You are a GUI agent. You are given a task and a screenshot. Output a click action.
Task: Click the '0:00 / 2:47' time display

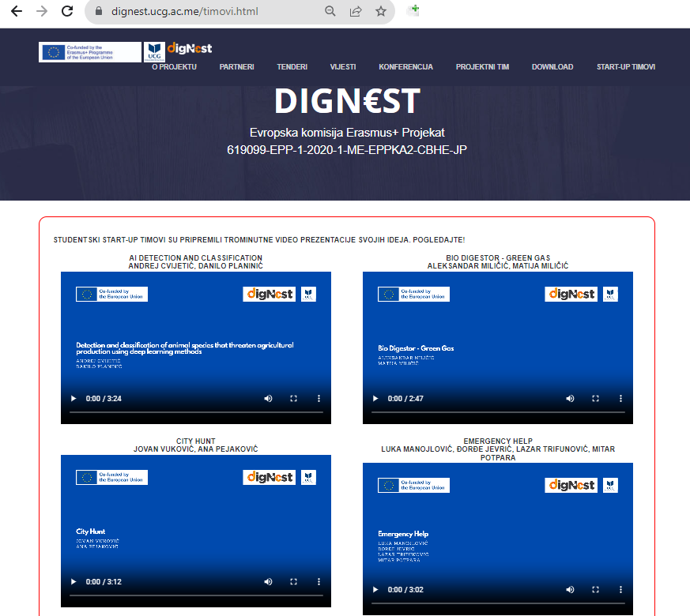[x=405, y=398]
